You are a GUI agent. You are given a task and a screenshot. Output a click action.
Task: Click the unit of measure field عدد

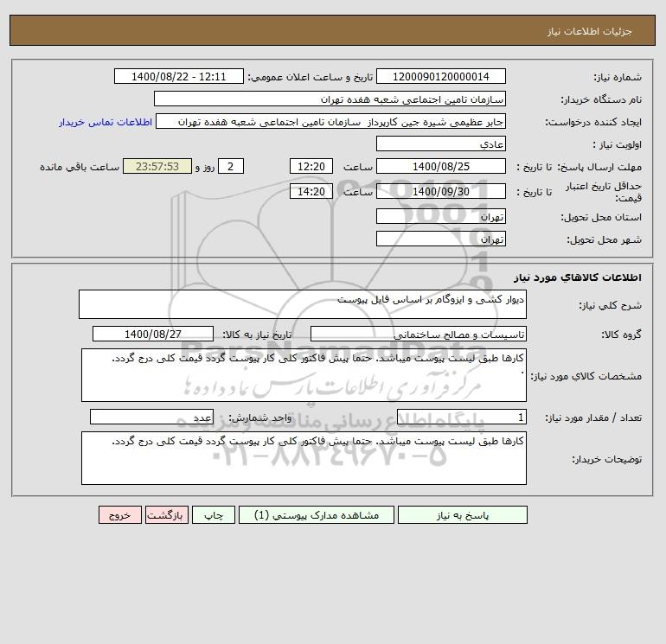[x=151, y=417]
